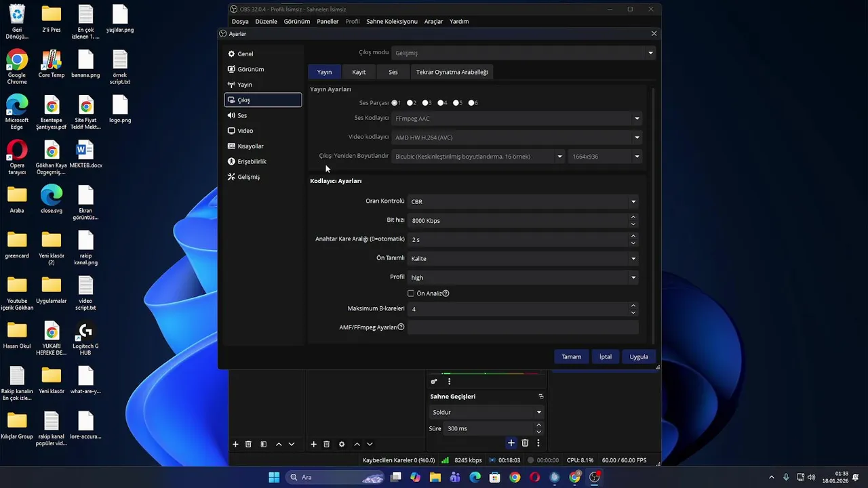The width and height of the screenshot is (868, 488).
Task: Open the Kısayollar category in settings sidebar
Action: (262, 146)
